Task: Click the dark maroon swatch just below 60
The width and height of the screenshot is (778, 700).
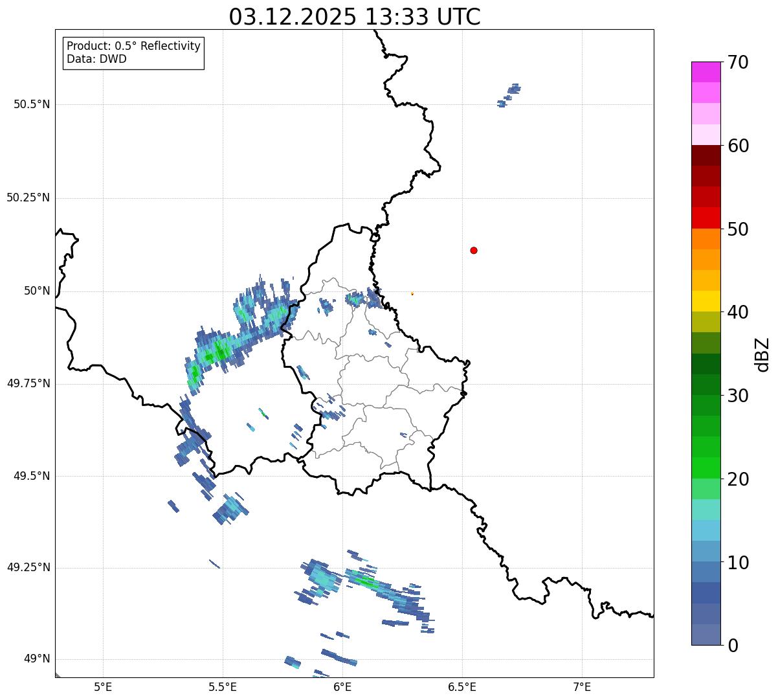Action: pyautogui.click(x=706, y=155)
